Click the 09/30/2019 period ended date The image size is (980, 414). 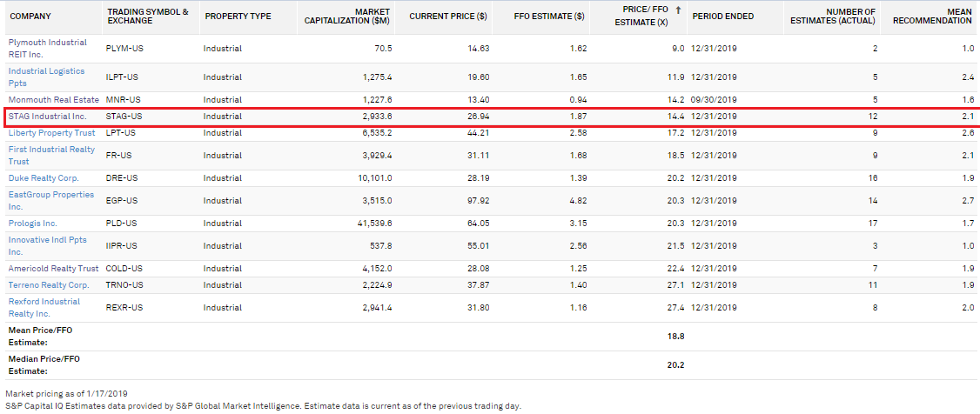(715, 99)
